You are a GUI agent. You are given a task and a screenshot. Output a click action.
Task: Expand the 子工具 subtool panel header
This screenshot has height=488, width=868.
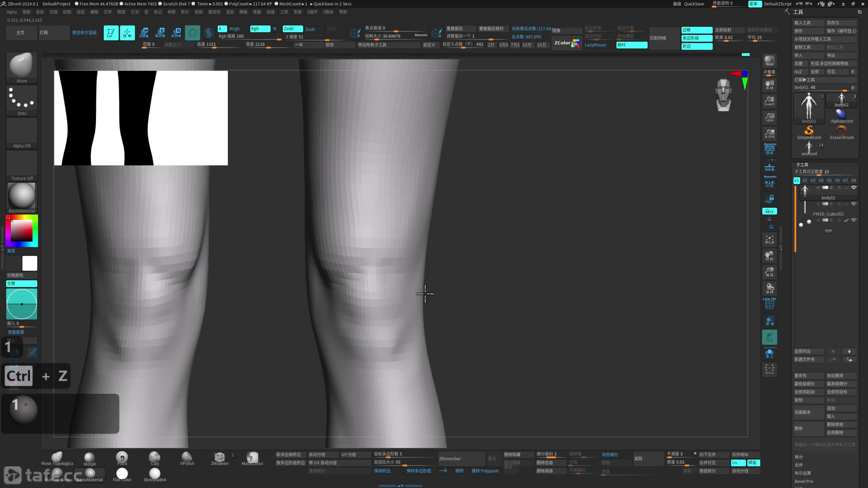tap(802, 165)
